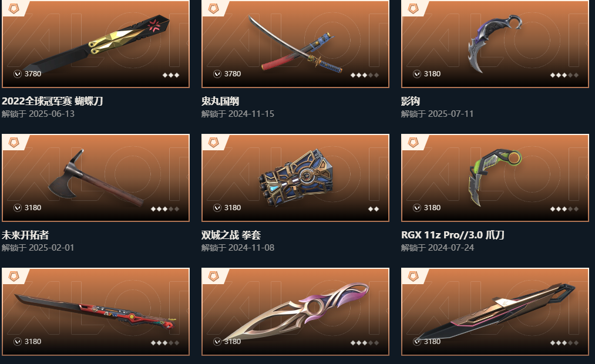Click the pentagon badge on 未来开拓者 card

click(x=14, y=142)
